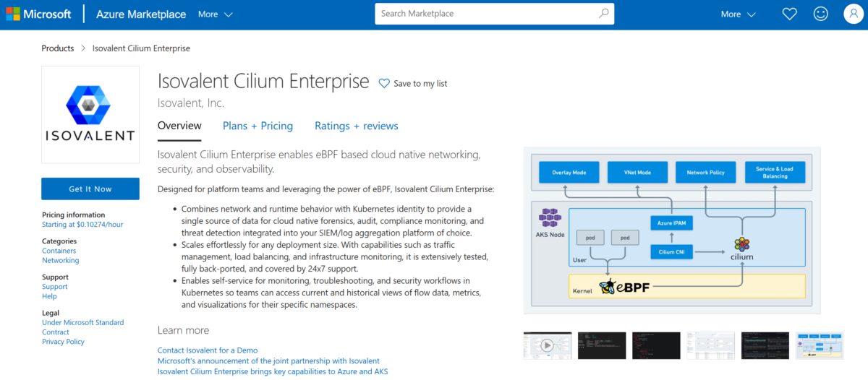Go to Products breadcrumb
The width and height of the screenshot is (868, 380).
click(58, 48)
